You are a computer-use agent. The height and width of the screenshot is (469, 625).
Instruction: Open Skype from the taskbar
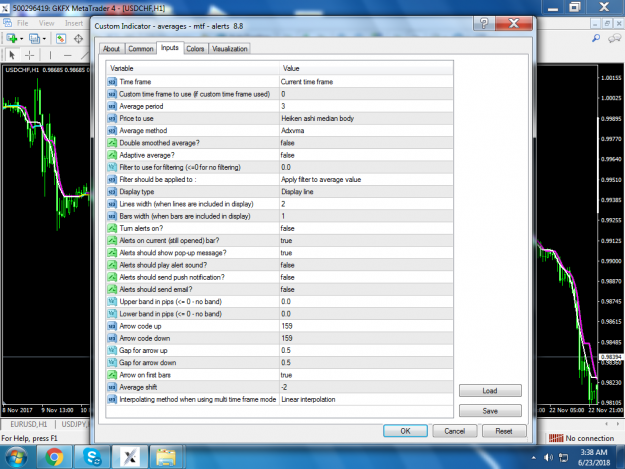[x=91, y=457]
